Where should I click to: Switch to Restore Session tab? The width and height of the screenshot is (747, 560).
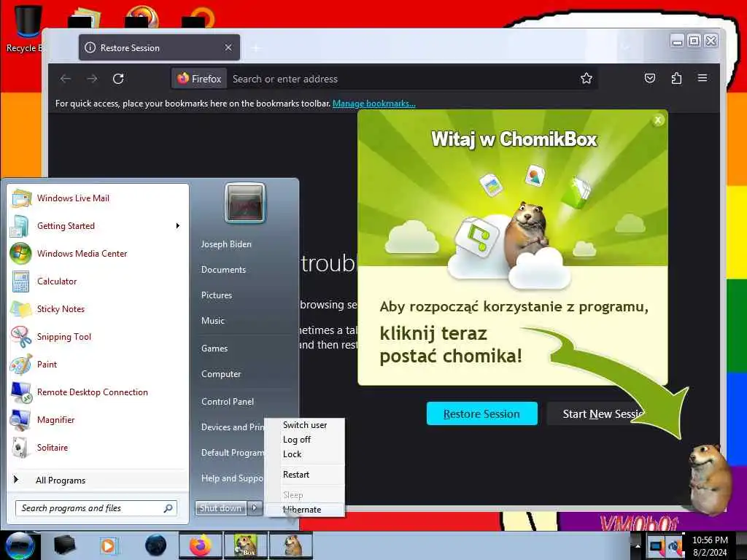[159, 47]
